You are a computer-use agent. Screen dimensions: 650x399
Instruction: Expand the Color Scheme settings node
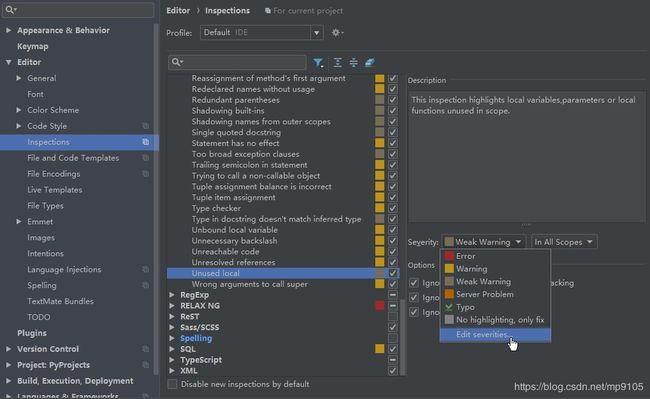pyautogui.click(x=19, y=110)
